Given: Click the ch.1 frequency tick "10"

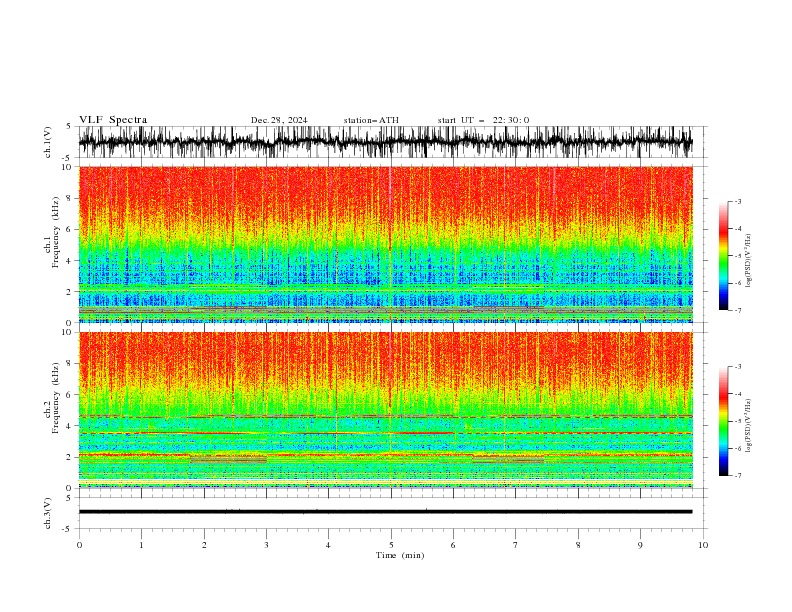Looking at the screenshot, I should point(67,167).
